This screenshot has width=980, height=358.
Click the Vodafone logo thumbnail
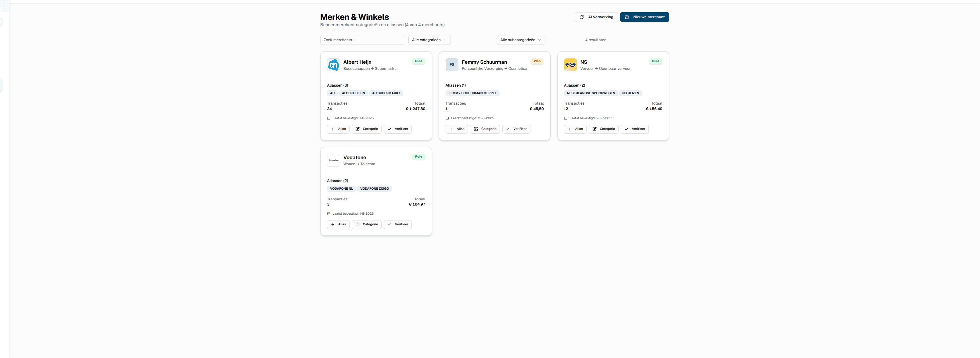coord(333,160)
